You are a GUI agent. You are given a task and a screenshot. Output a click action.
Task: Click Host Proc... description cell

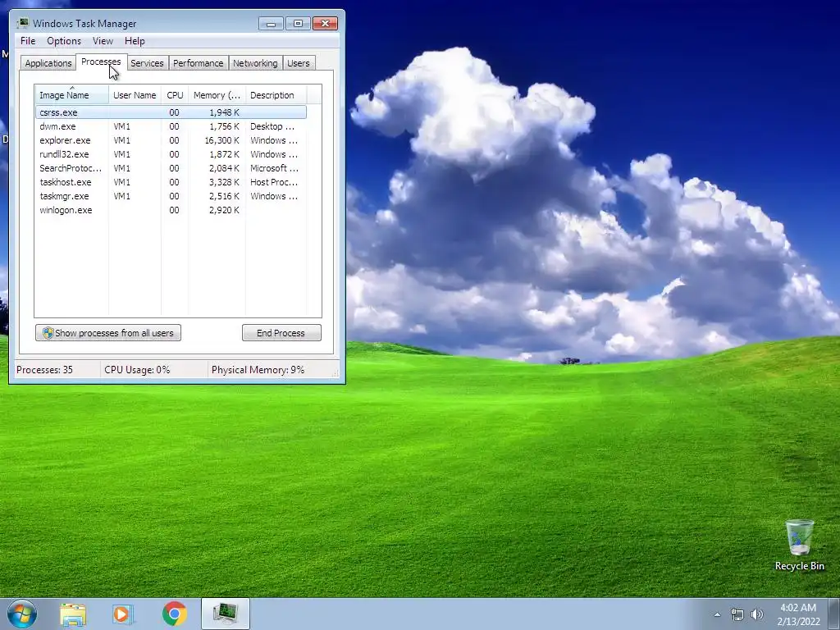[274, 182]
